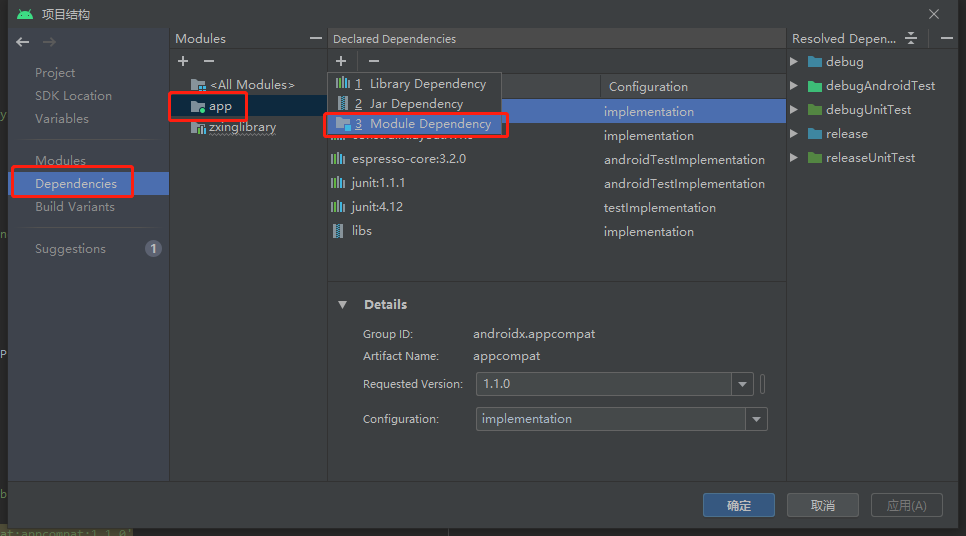Select the junit:1.1.1 dependency row

coord(556,183)
